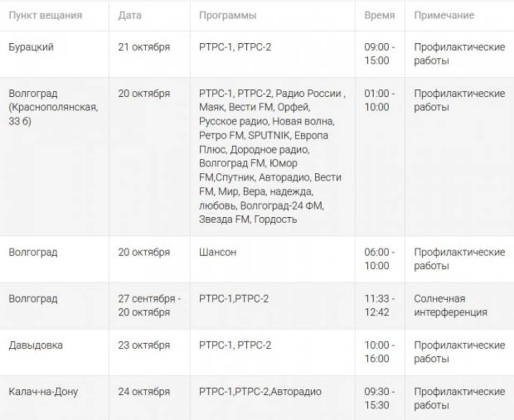Viewport: 514px width, 420px height.
Task: Click the "Бурацкий" broadcast point cell
Action: click(31, 47)
